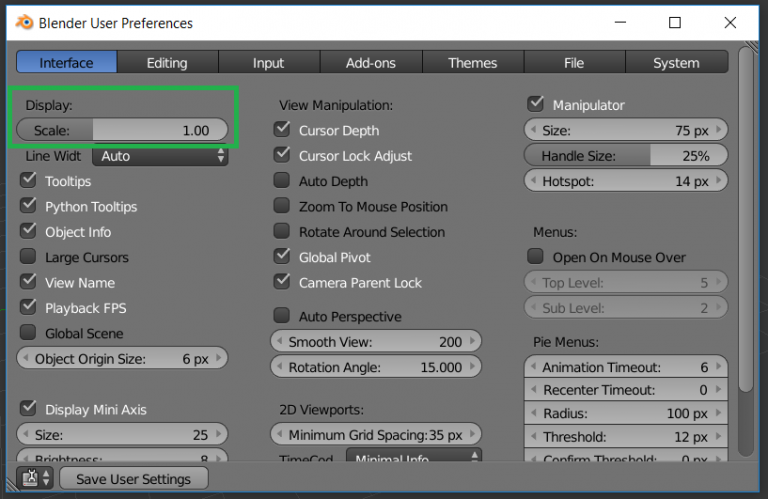Click Animation Timeout field
Viewport: 768px width, 499px height.
626,367
